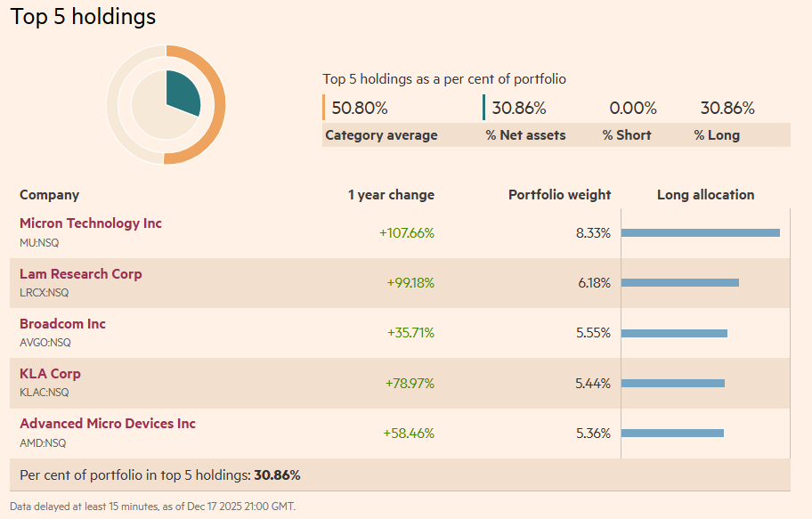Click the Category average label
Viewport: 812px width, 519px height.
[x=381, y=135]
